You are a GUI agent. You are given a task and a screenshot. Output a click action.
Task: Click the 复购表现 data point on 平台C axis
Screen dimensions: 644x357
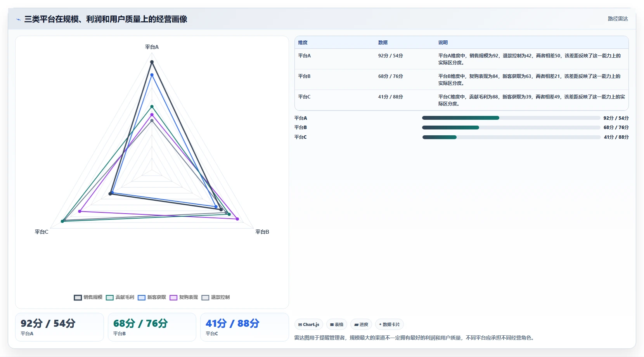(x=80, y=211)
